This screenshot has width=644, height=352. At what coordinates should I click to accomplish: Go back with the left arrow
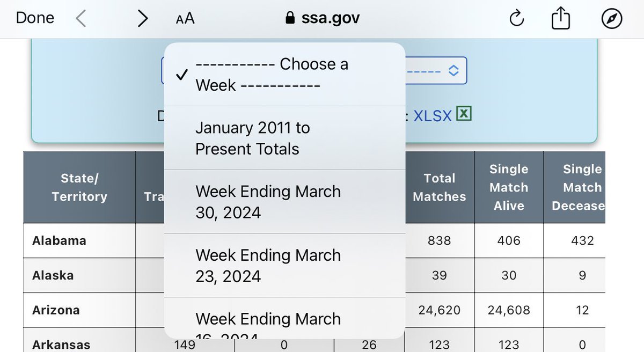[80, 19]
